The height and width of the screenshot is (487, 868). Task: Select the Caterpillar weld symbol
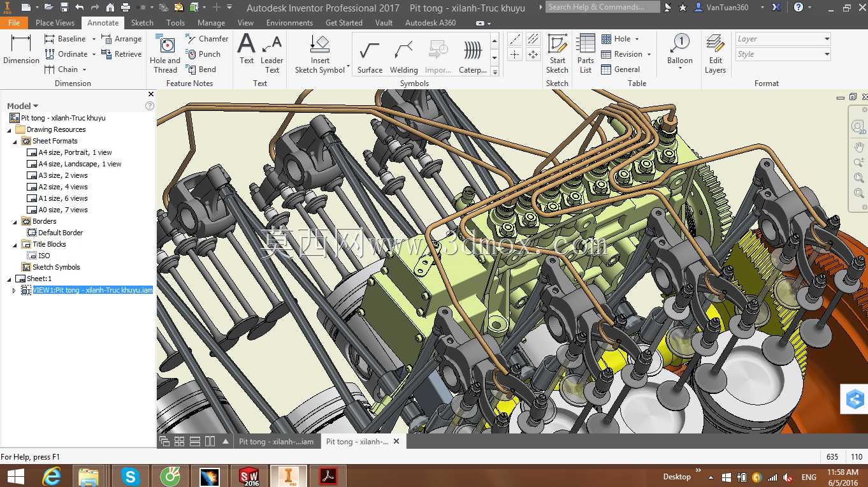point(473,56)
